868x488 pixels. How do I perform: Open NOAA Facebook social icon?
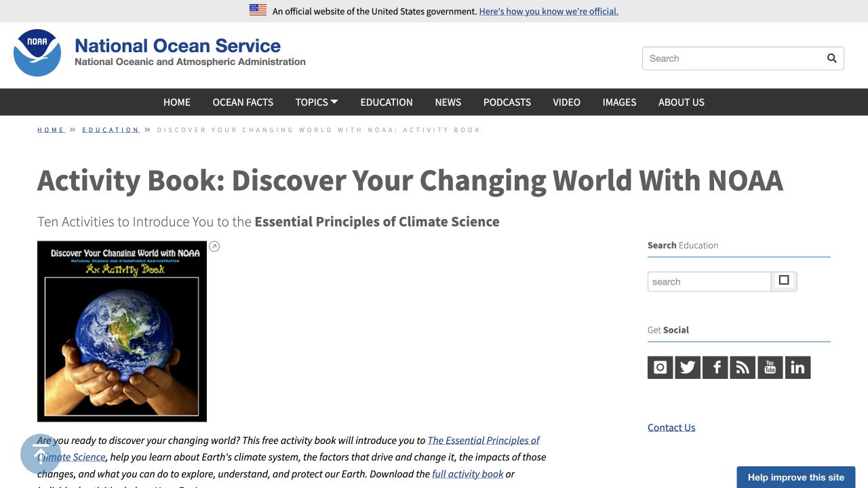click(x=715, y=367)
